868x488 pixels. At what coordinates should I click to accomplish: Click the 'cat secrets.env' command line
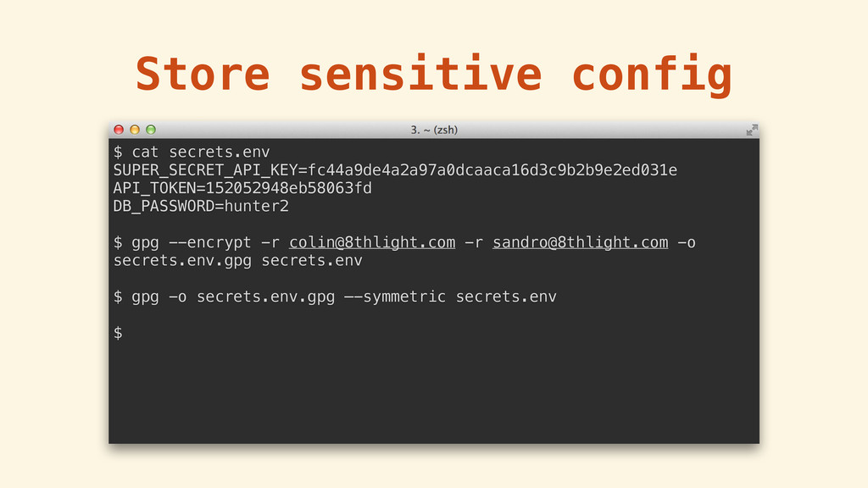(x=192, y=152)
